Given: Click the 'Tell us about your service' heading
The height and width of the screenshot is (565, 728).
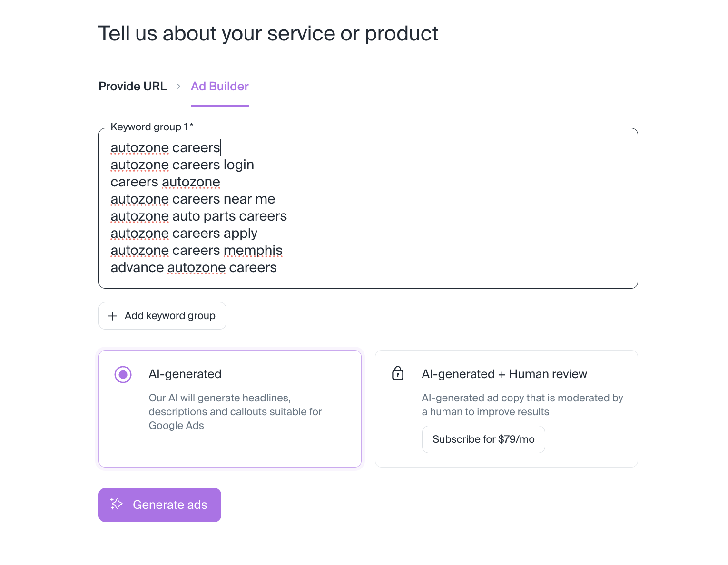Looking at the screenshot, I should (x=268, y=34).
